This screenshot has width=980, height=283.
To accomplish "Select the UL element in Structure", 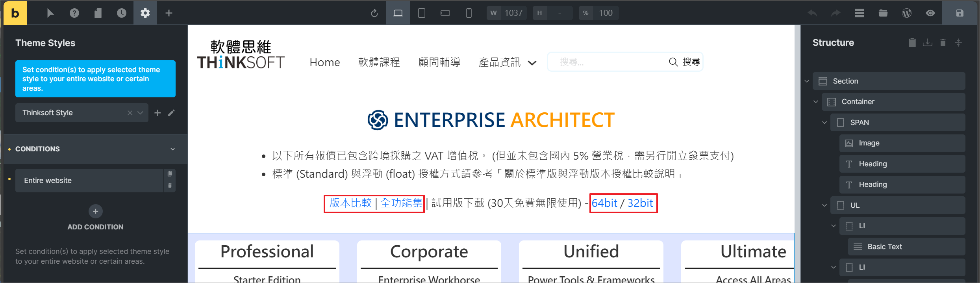I will (x=898, y=205).
